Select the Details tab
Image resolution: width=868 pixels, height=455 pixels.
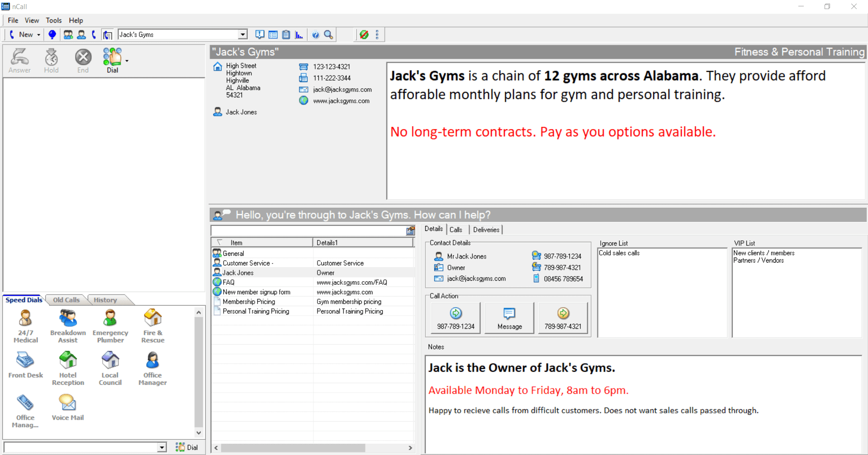coord(434,229)
